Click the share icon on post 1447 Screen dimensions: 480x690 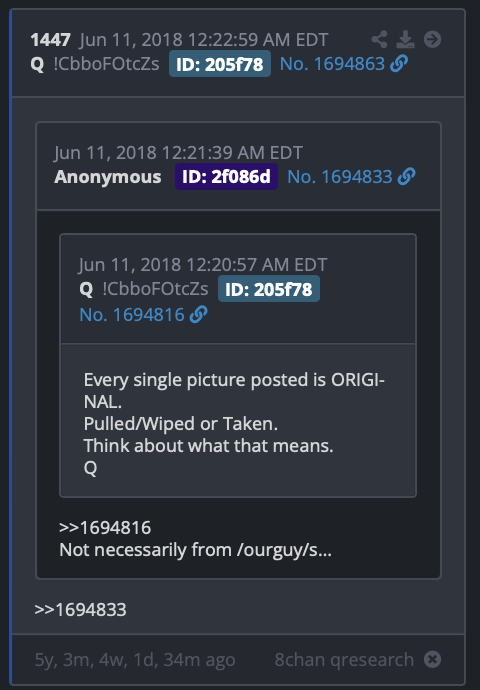(379, 40)
